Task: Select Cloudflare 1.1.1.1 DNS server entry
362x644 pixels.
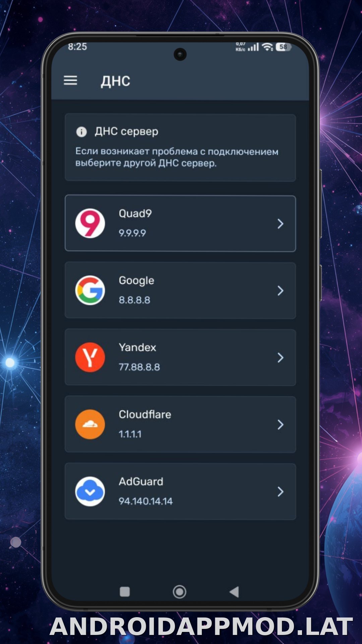Action: point(180,425)
